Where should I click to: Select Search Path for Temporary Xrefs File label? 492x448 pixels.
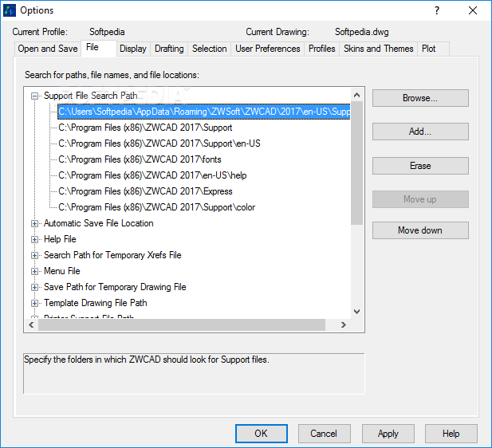coord(112,255)
